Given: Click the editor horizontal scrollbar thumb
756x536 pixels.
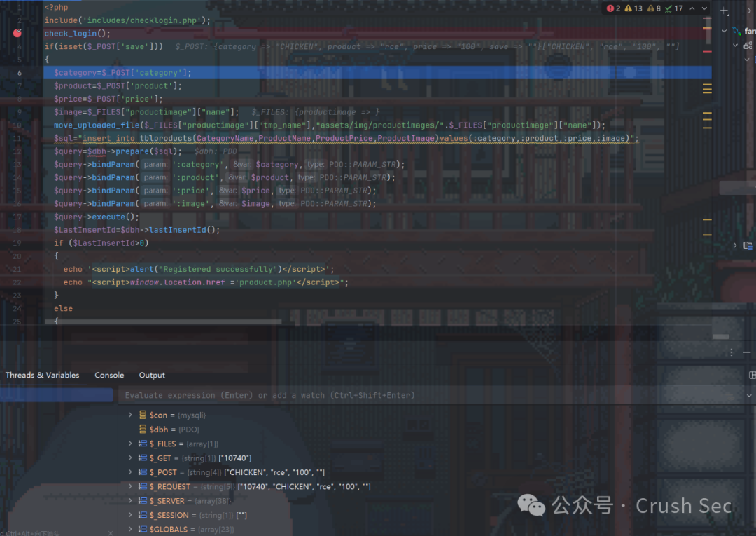Looking at the screenshot, I should 163,322.
